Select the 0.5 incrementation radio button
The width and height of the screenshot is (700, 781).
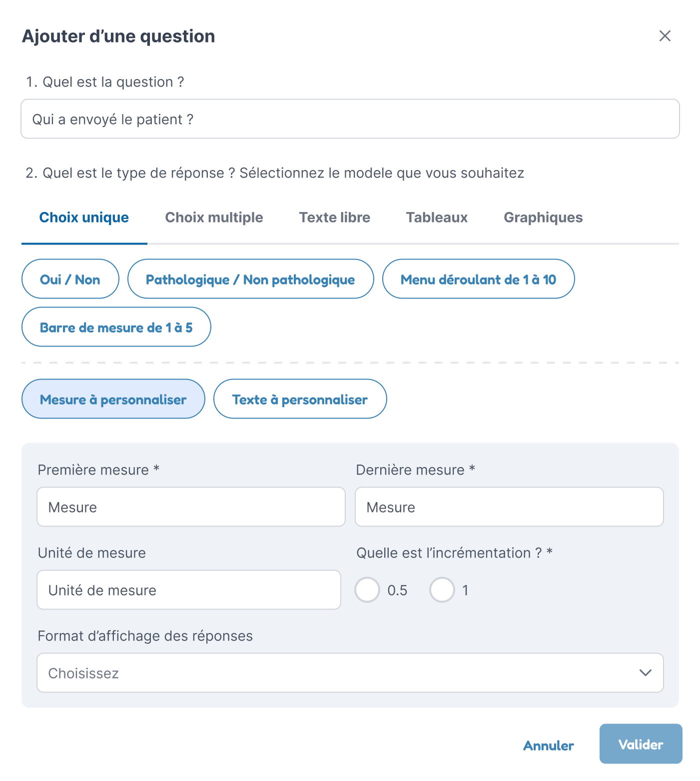pyautogui.click(x=367, y=590)
